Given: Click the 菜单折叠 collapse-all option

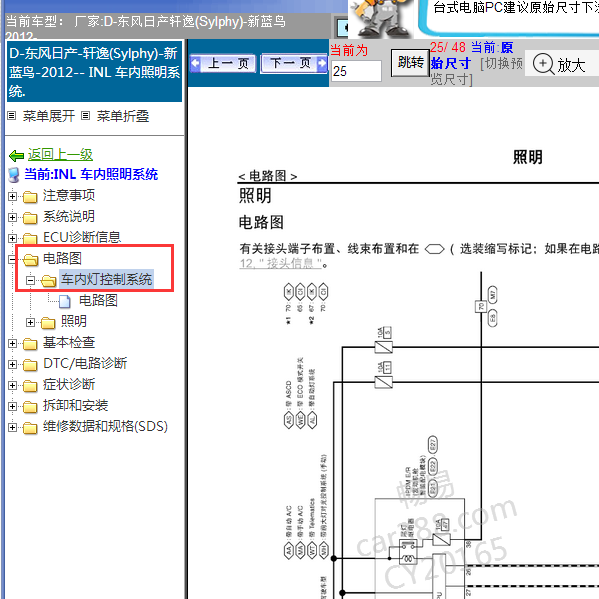Looking at the screenshot, I should [123, 116].
